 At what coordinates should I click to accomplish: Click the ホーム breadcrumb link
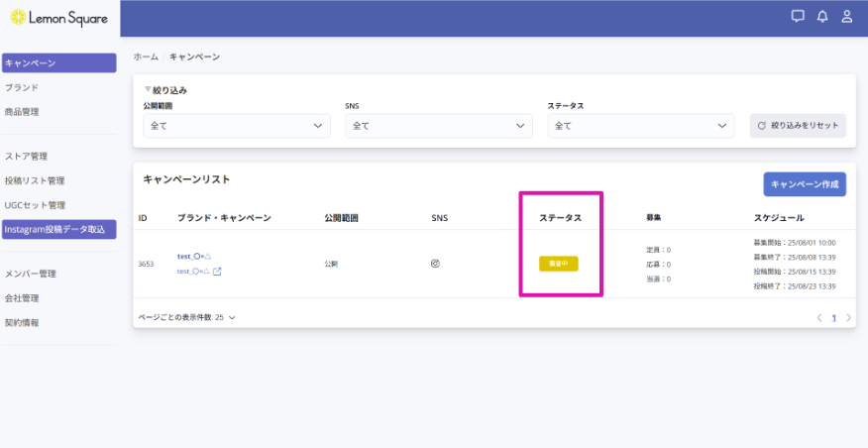[146, 57]
